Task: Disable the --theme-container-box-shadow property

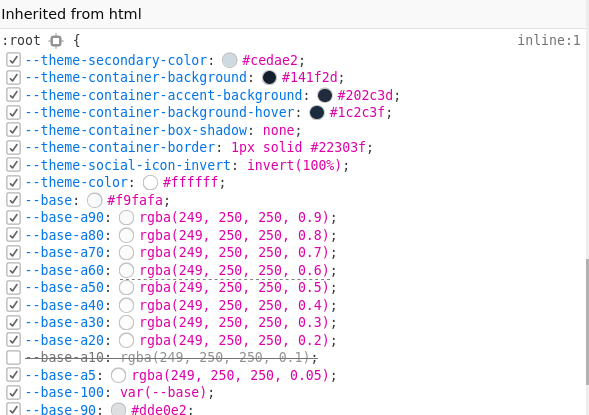Action: [14, 130]
